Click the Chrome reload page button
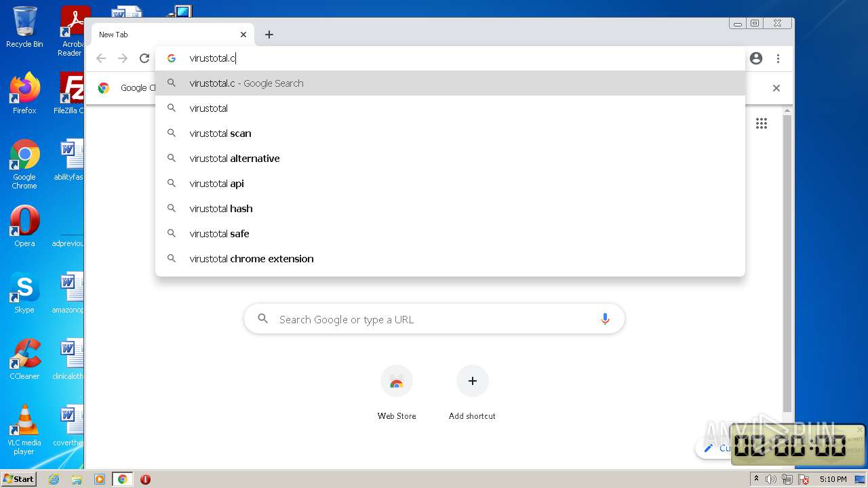868x488 pixels. (x=144, y=58)
